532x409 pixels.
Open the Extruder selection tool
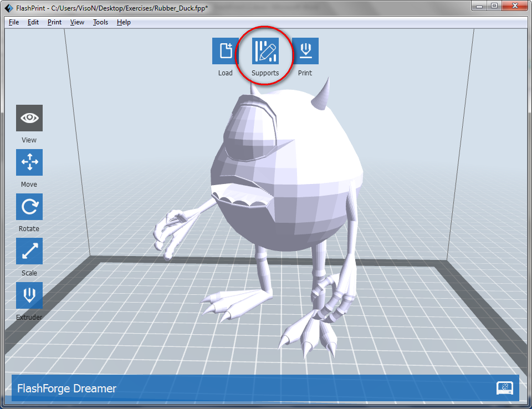[x=29, y=295]
